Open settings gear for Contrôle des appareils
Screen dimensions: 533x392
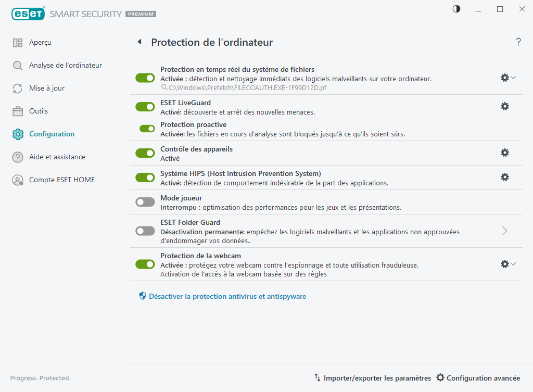click(x=504, y=153)
